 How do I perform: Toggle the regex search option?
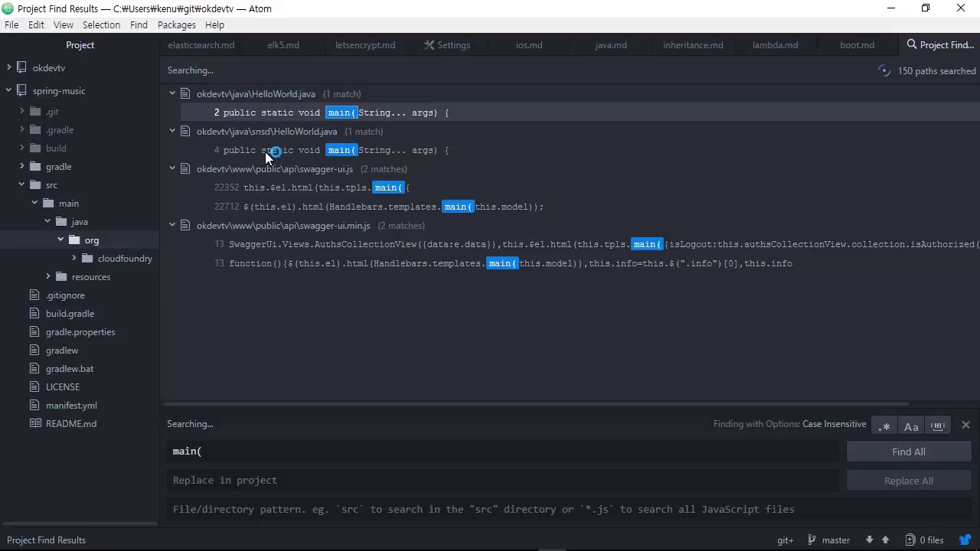pos(884,425)
